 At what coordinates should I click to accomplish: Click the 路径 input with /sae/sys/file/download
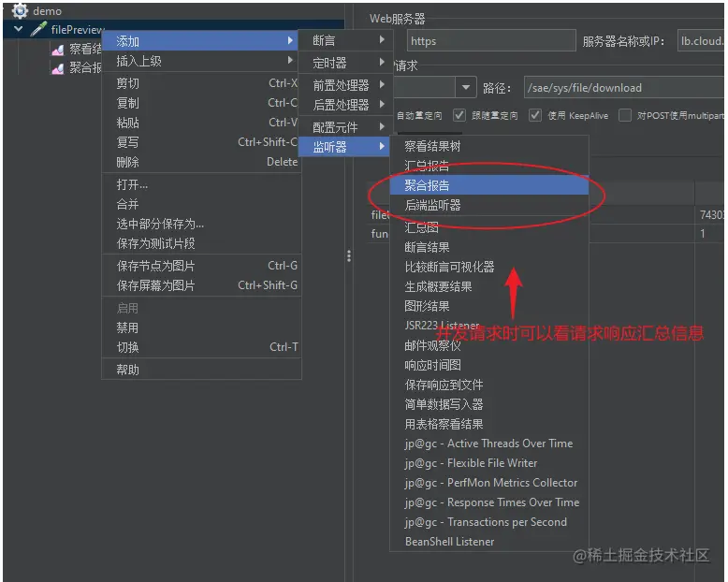pyautogui.click(x=624, y=88)
